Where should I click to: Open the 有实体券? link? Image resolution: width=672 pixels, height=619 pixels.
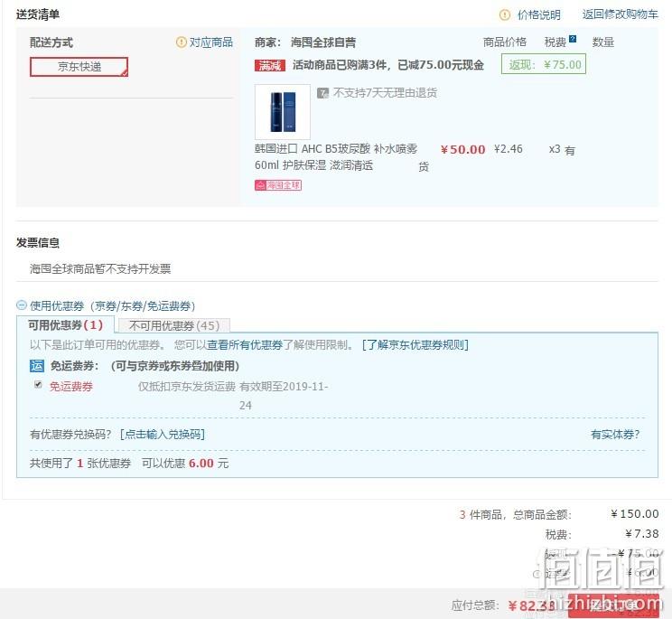tap(615, 435)
